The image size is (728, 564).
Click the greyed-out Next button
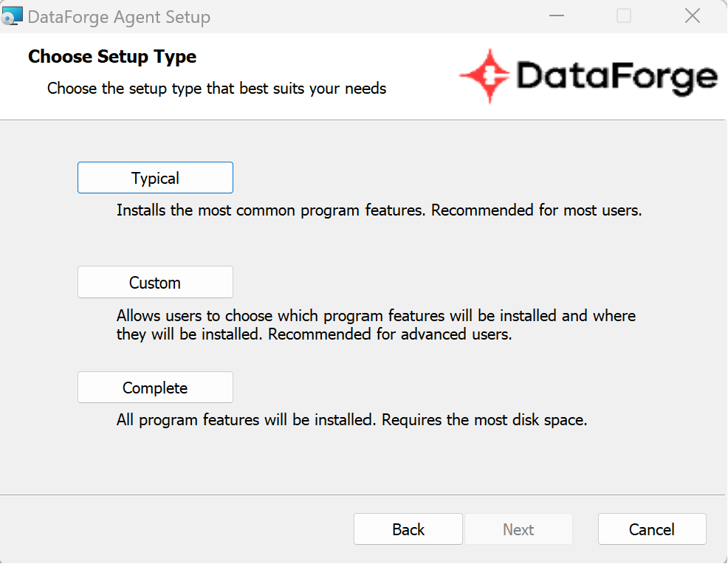pyautogui.click(x=518, y=529)
